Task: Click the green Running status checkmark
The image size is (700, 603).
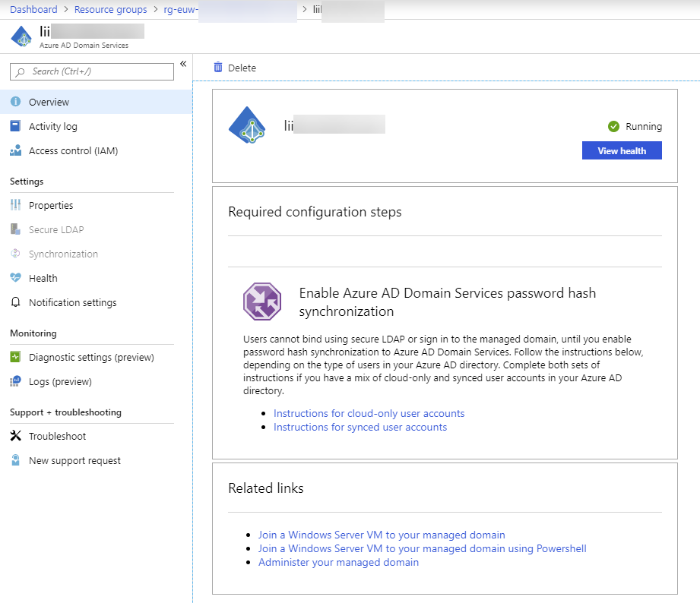Action: 614,127
